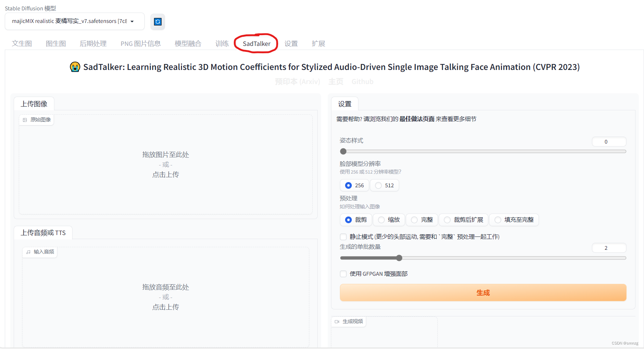Open the 最佳做法页面 help link
The width and height of the screenshot is (644, 349).
tap(417, 119)
